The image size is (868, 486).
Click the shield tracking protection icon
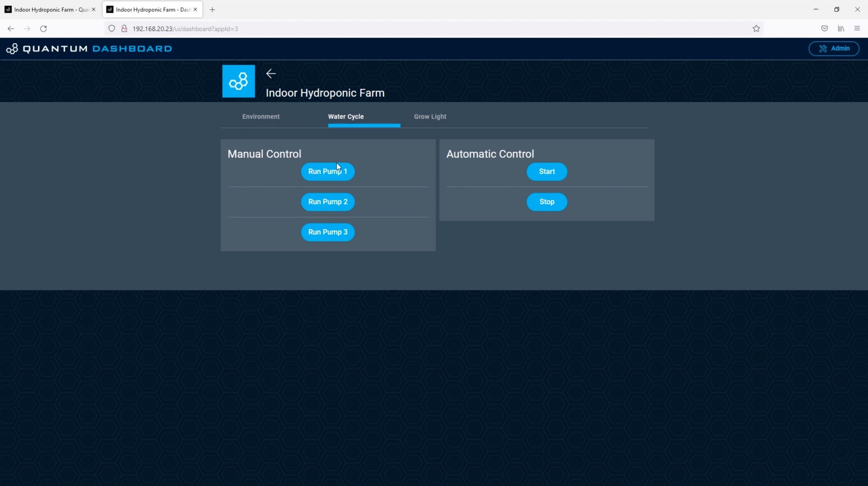point(112,29)
